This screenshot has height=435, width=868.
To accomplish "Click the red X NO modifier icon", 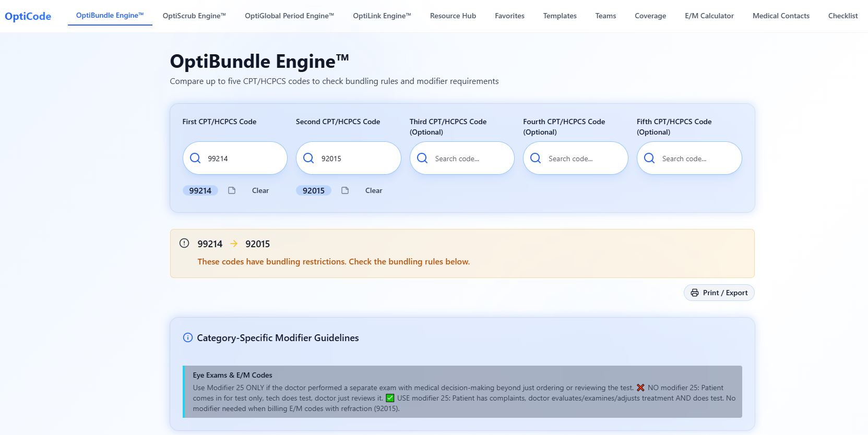I will [x=640, y=388].
